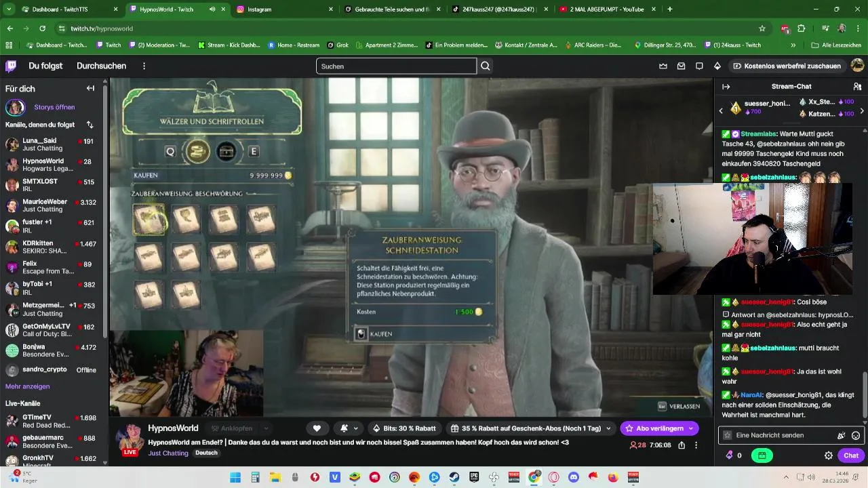Expand hidden system tray icons

[x=786, y=477]
